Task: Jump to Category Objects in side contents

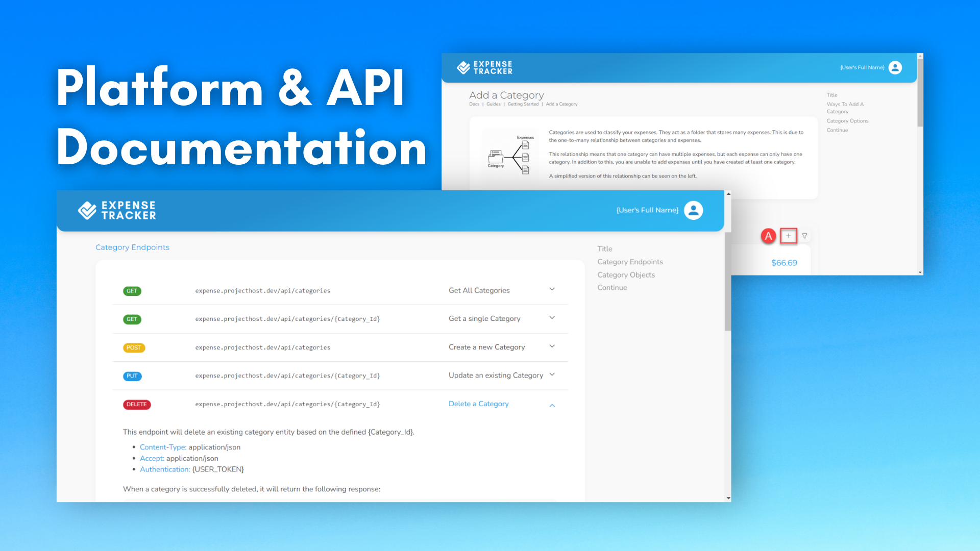Action: tap(626, 274)
